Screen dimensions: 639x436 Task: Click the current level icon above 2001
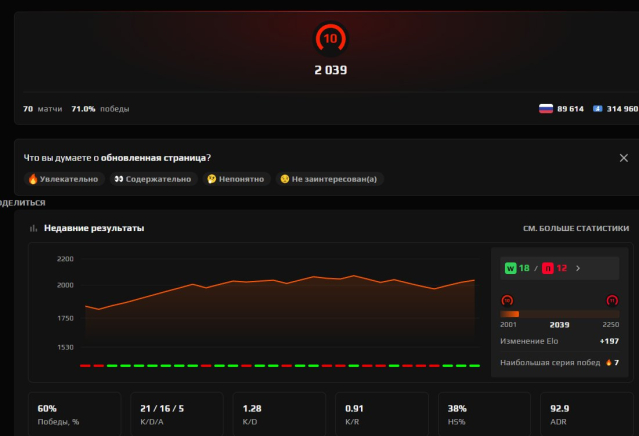point(507,299)
